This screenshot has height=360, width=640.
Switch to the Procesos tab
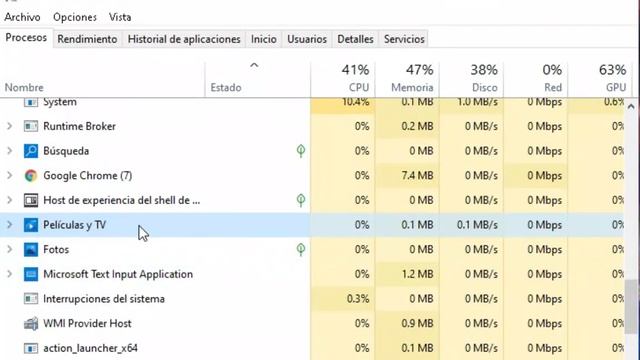(26, 38)
